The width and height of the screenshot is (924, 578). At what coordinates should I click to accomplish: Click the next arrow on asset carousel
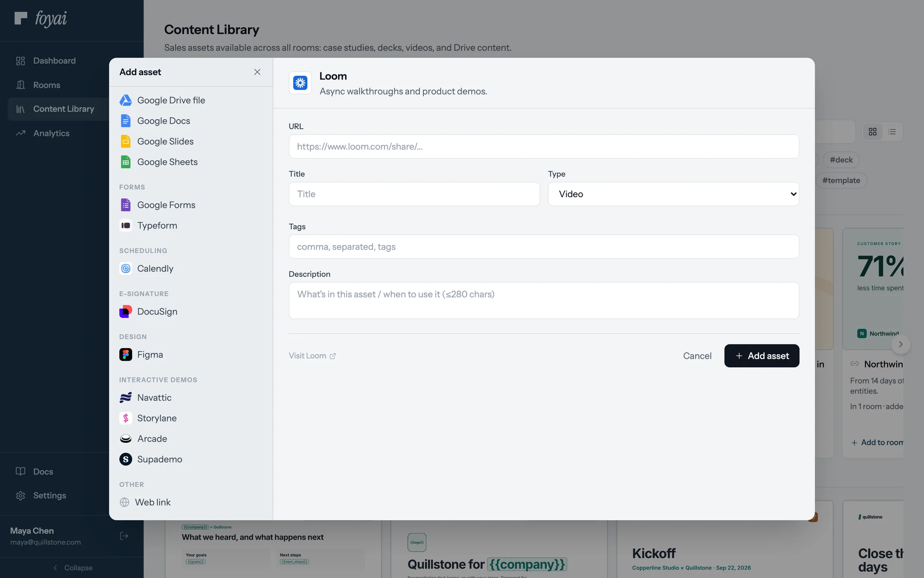[901, 344]
